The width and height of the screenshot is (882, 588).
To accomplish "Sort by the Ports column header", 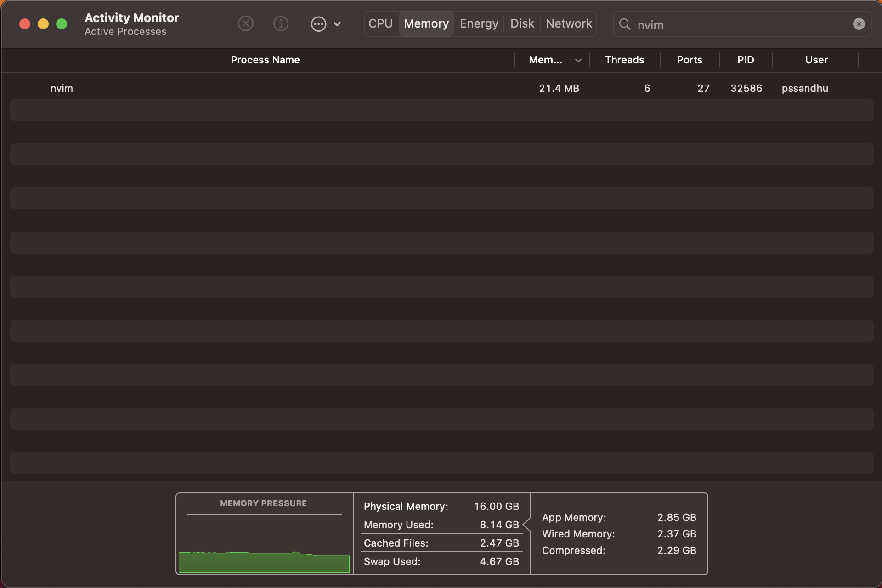I will 689,60.
